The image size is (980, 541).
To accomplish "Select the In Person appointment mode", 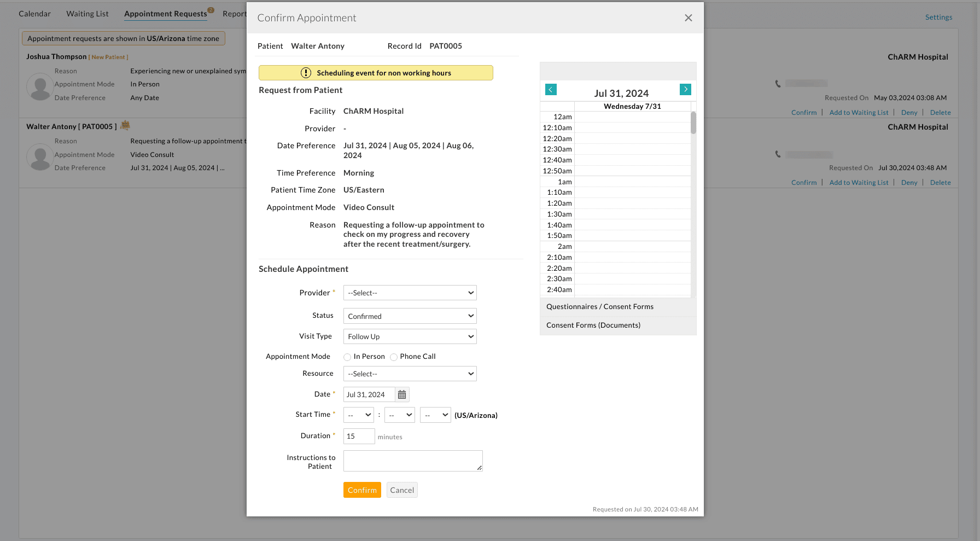I will (347, 357).
